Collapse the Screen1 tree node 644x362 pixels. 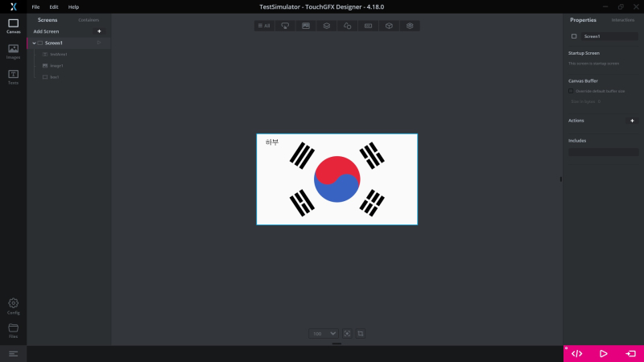point(34,43)
